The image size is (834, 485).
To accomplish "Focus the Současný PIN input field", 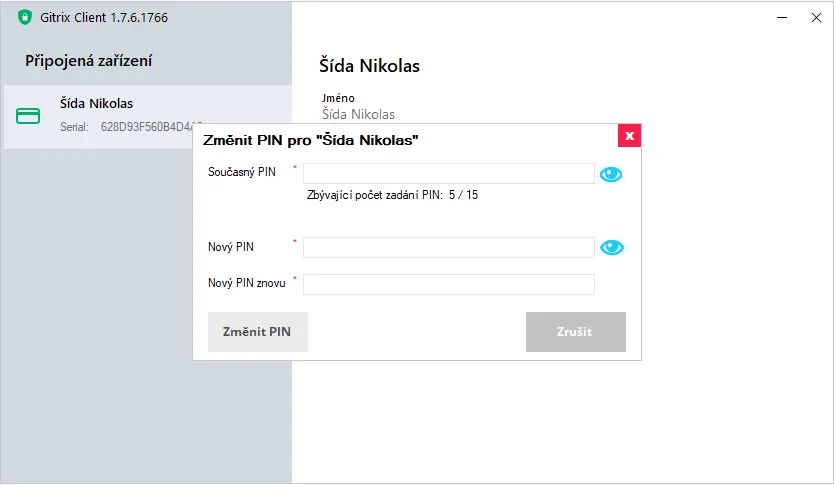I will [x=448, y=174].
